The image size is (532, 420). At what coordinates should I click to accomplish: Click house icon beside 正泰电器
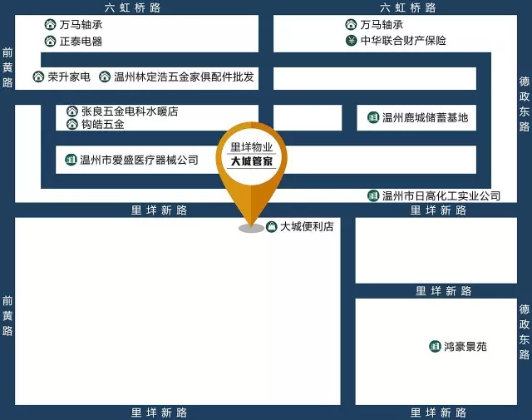(50, 42)
